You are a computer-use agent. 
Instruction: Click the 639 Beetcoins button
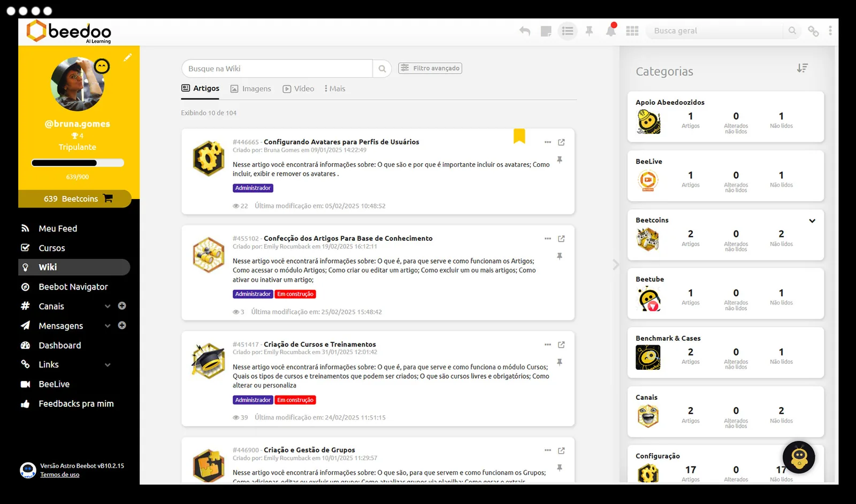pyautogui.click(x=75, y=198)
